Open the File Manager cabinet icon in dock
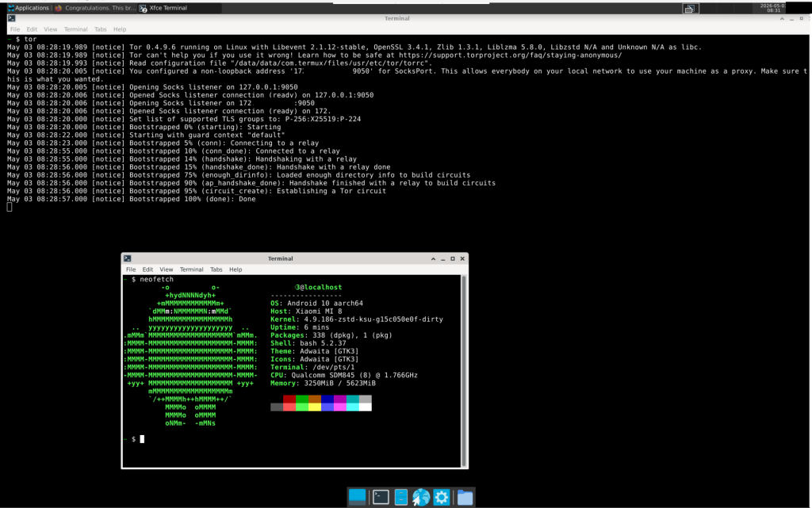Viewport: 812px width, 508px height. pos(400,497)
